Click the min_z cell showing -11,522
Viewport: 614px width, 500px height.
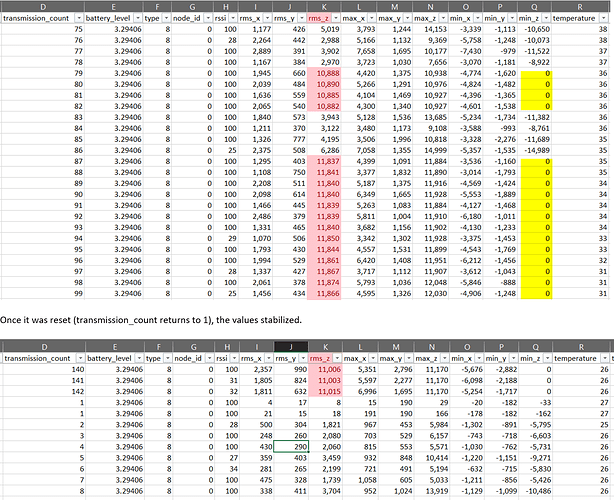(x=535, y=51)
